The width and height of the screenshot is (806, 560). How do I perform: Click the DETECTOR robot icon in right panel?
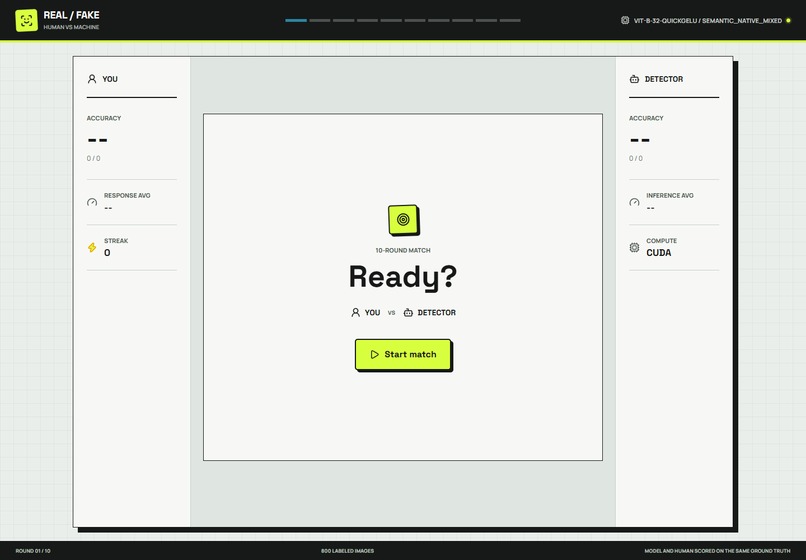point(634,79)
